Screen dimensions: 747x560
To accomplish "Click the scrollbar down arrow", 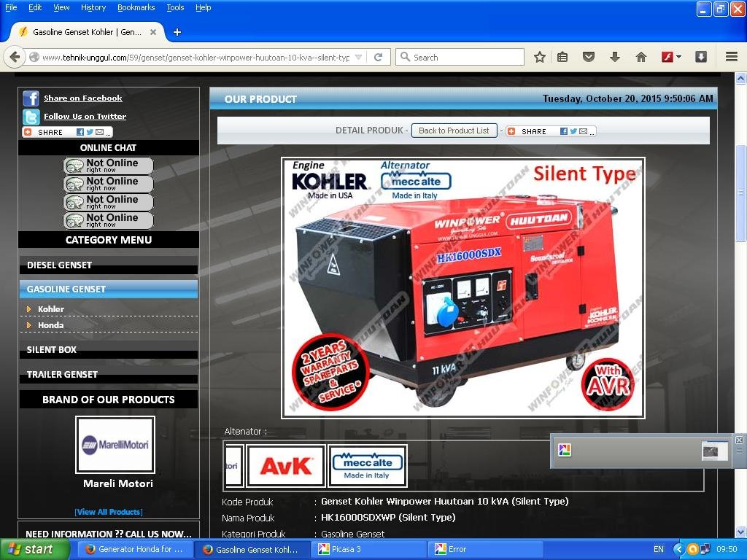I will [741, 532].
